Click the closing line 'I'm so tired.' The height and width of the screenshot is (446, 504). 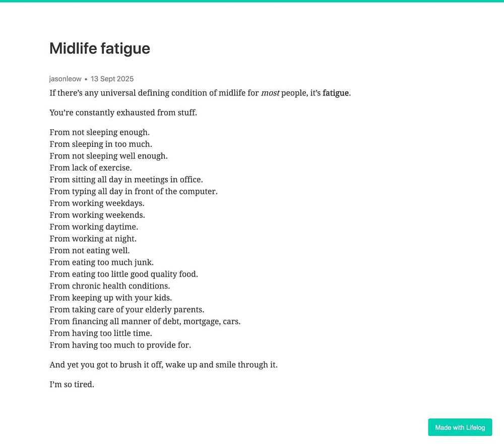point(72,384)
